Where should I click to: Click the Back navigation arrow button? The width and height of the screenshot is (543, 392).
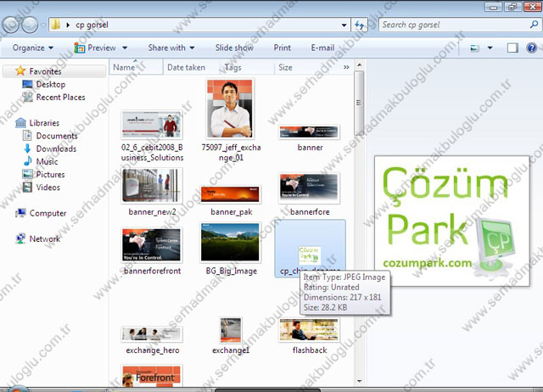tap(10, 25)
